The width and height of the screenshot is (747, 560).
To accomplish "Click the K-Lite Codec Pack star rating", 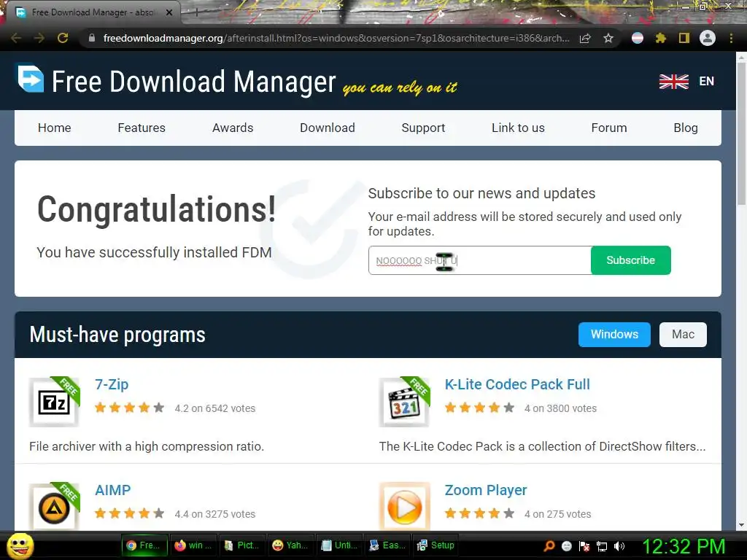I will point(479,408).
